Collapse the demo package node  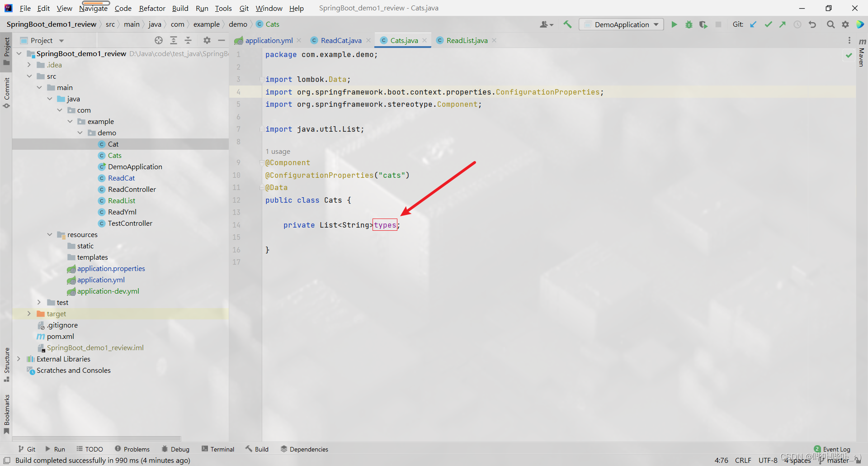(x=80, y=133)
